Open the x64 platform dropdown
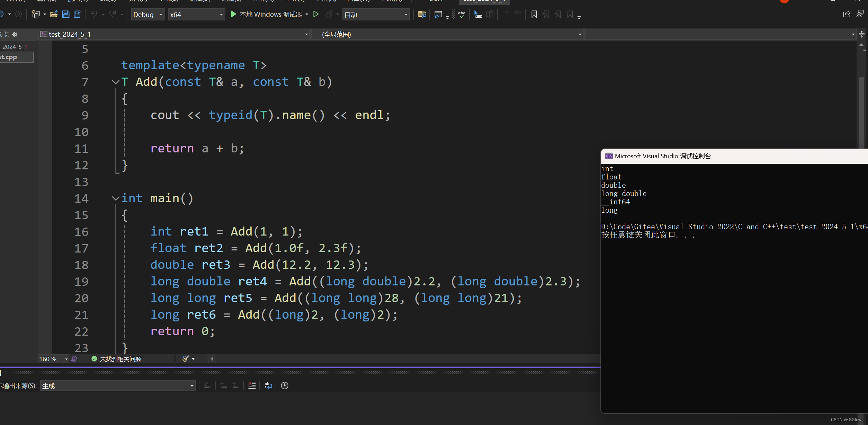868x425 pixels. click(221, 15)
